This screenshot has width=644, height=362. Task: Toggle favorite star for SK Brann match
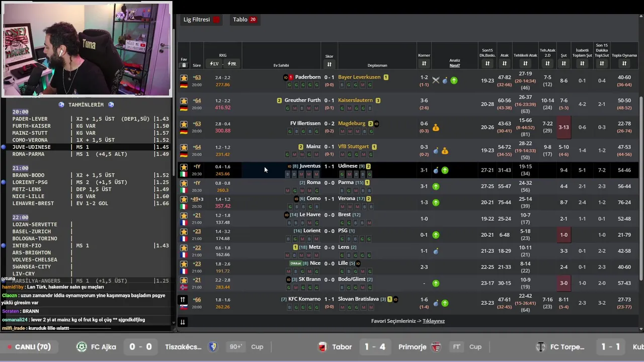(x=184, y=280)
